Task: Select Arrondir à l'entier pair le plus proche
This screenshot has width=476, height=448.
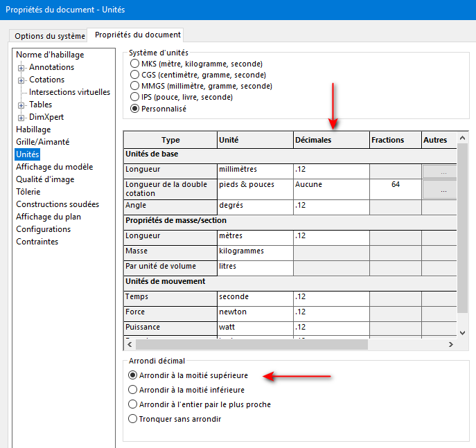Action: pos(134,404)
